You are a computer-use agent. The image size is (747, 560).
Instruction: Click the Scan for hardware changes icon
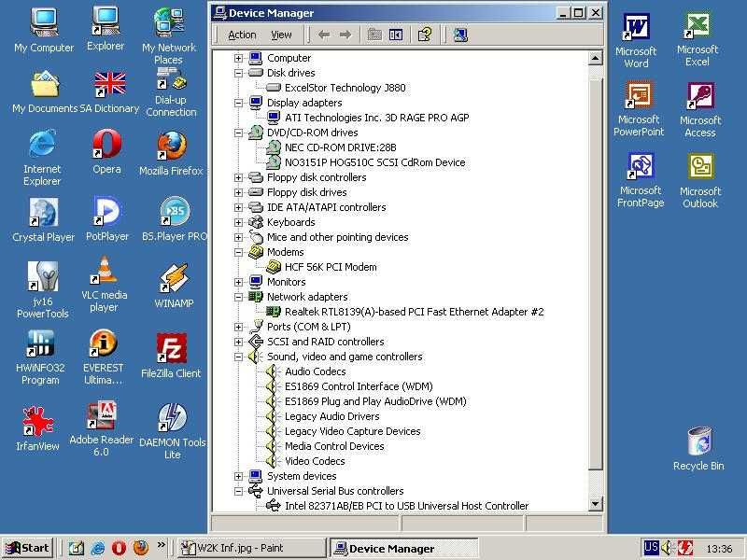tap(460, 35)
